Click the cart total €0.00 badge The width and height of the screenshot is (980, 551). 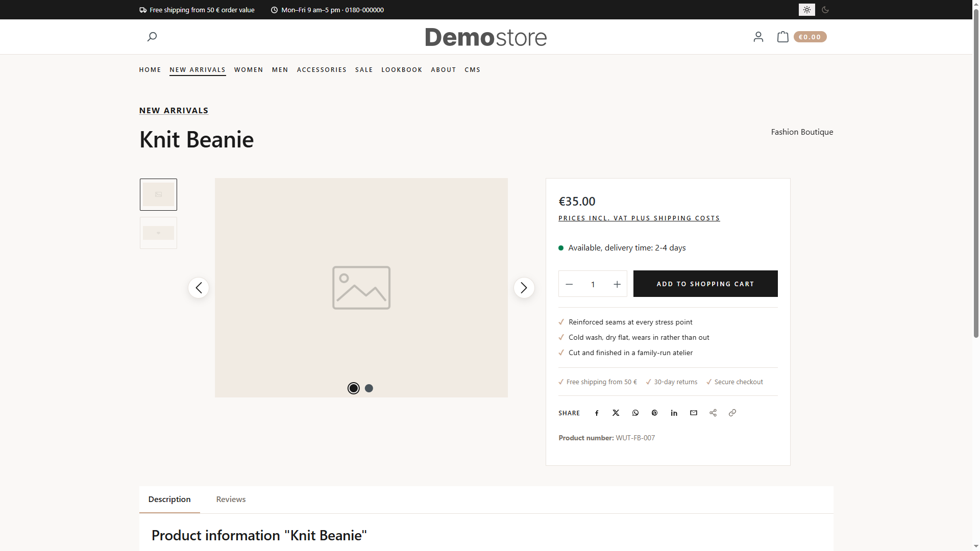click(x=810, y=37)
